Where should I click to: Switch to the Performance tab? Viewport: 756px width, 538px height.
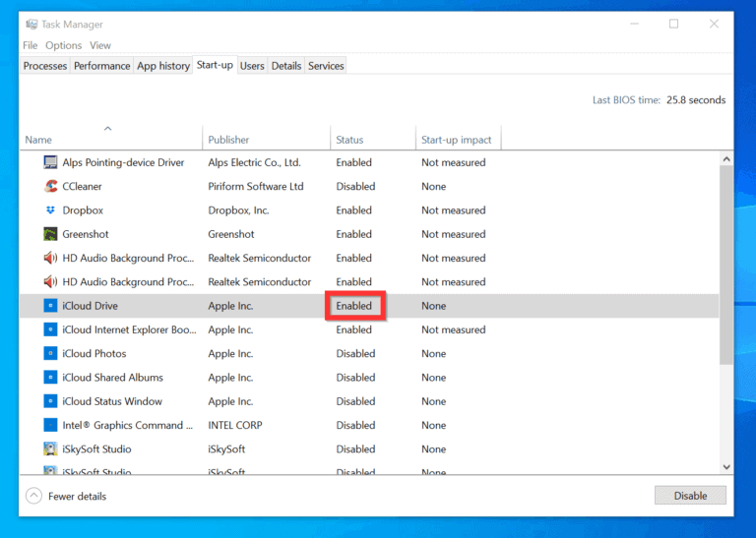pos(101,66)
